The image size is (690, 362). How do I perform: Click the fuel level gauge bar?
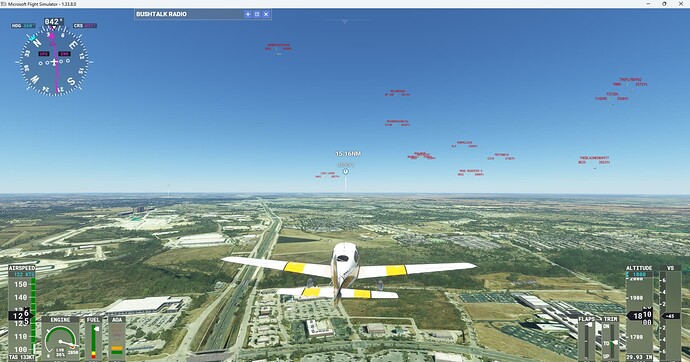(x=93, y=341)
